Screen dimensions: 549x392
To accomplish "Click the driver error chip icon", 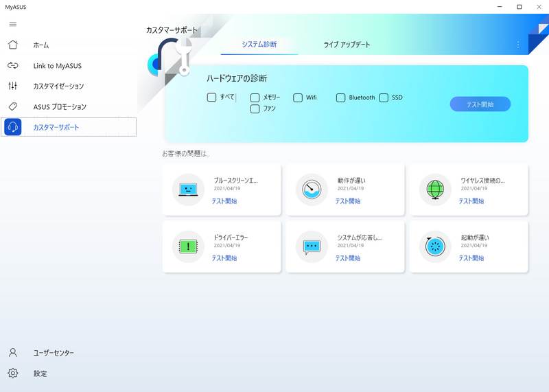I will pyautogui.click(x=188, y=246).
